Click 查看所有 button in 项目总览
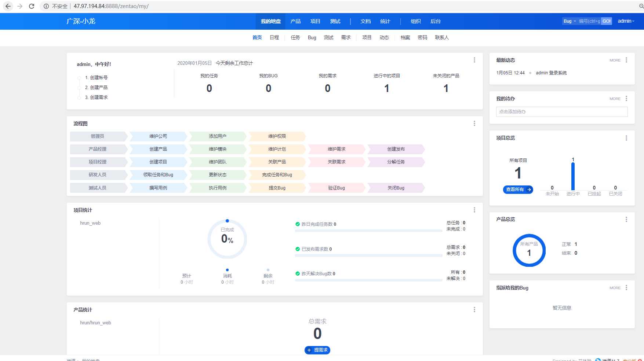The image size is (644, 361). tap(518, 189)
